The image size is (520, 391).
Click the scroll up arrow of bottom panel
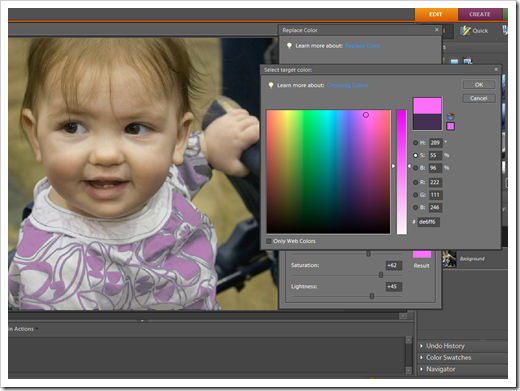pos(409,340)
